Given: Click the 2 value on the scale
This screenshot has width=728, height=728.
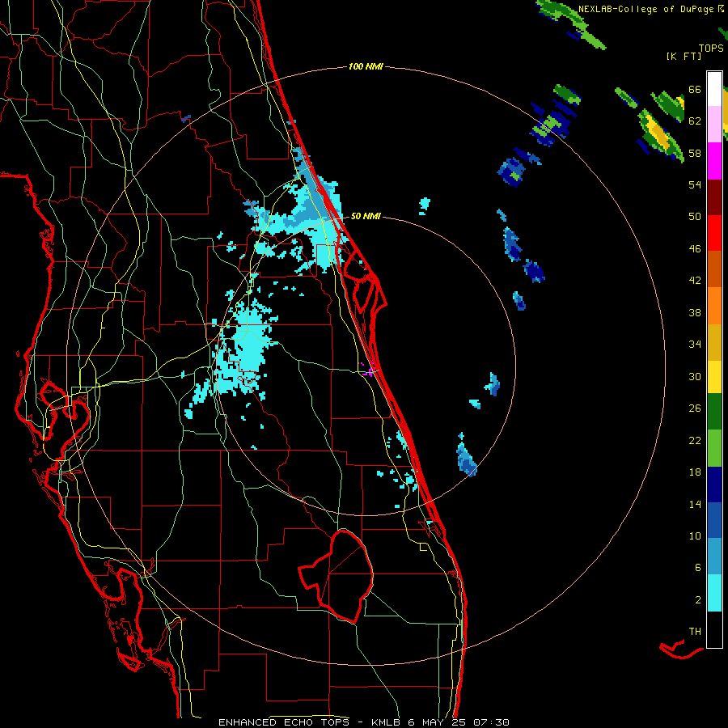Looking at the screenshot, I should [697, 600].
